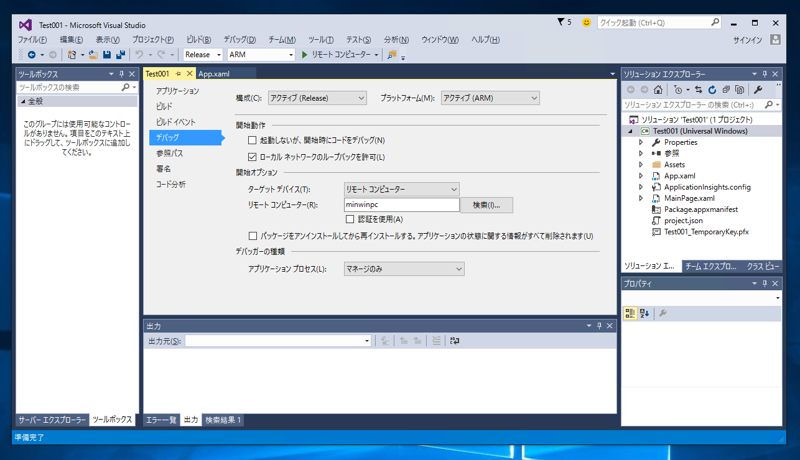Click the 検索(I)... button
Screen dimensions: 800x460
[486, 205]
